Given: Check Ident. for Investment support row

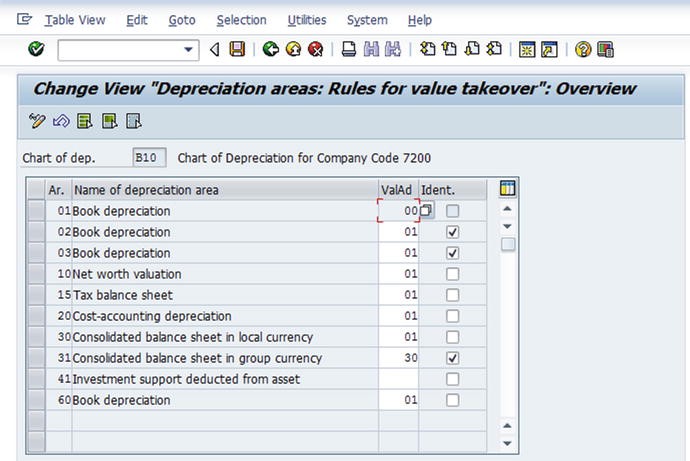Looking at the screenshot, I should pyautogui.click(x=452, y=379).
